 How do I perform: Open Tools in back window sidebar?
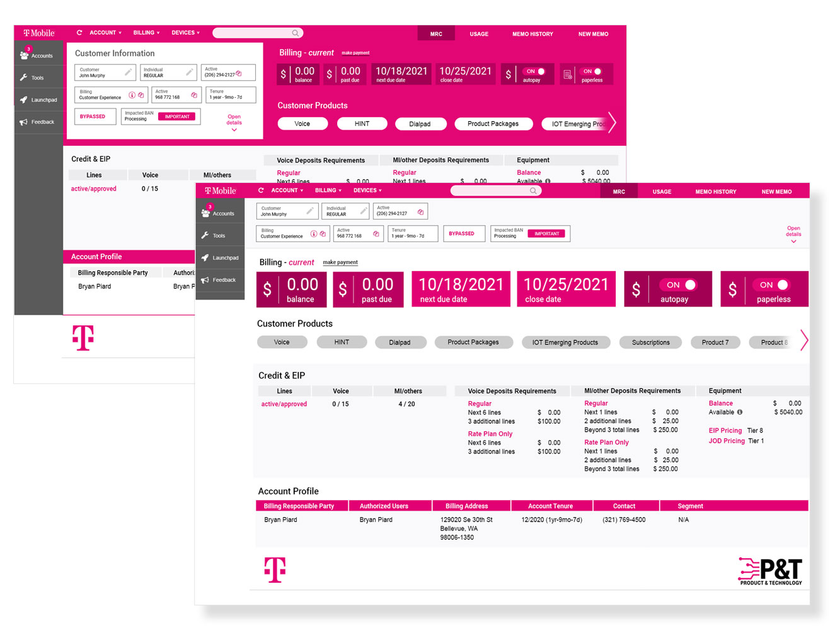38,78
